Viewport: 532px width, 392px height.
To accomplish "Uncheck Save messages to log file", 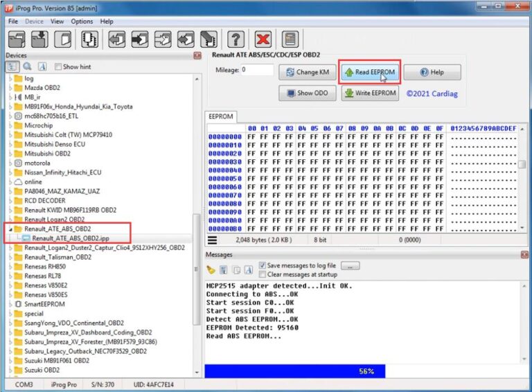I will coord(263,265).
